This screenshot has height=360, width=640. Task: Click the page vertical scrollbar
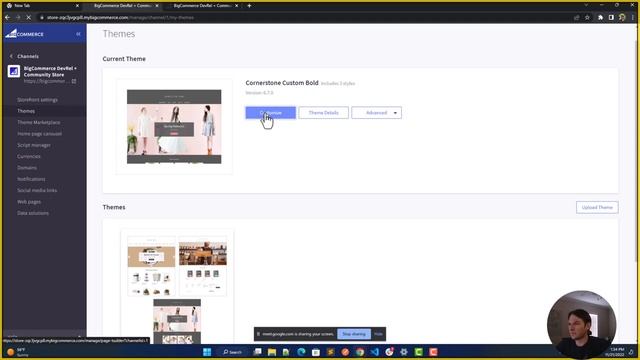(637, 151)
